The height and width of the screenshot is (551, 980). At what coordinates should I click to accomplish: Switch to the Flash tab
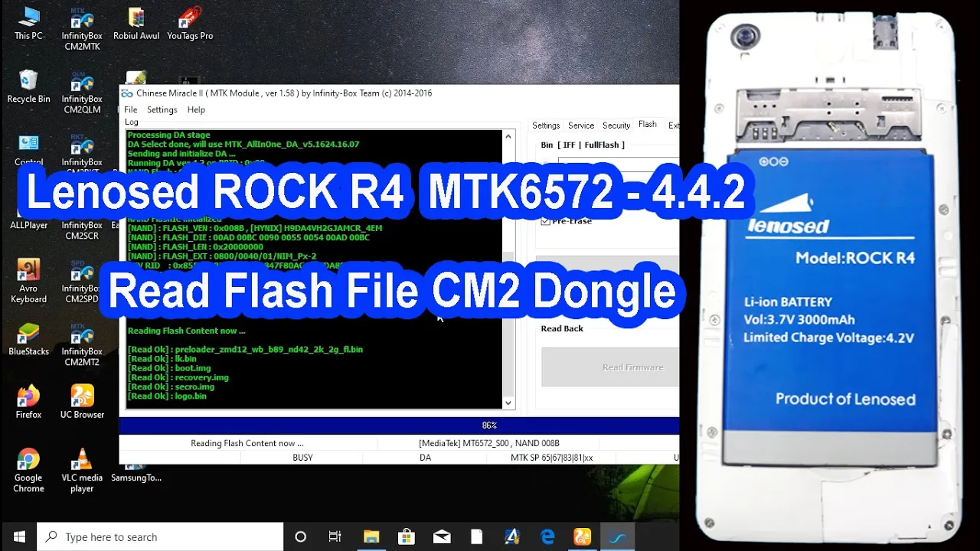click(648, 125)
